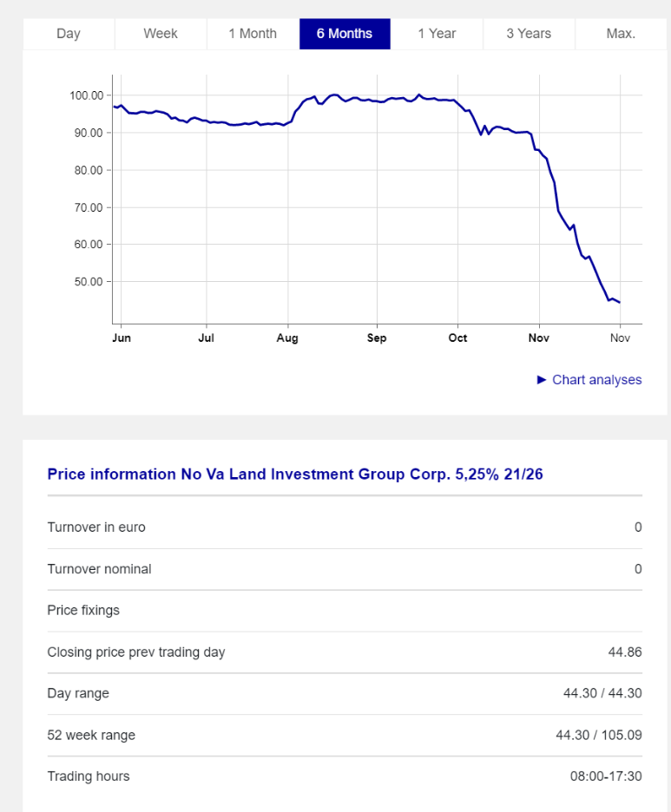Image resolution: width=671 pixels, height=812 pixels.
Task: Click the 52 week range value
Action: click(598, 736)
